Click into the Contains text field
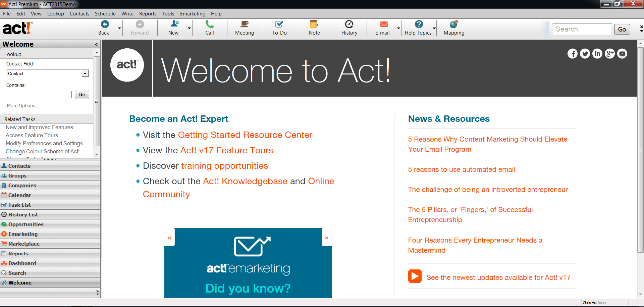 click(39, 95)
